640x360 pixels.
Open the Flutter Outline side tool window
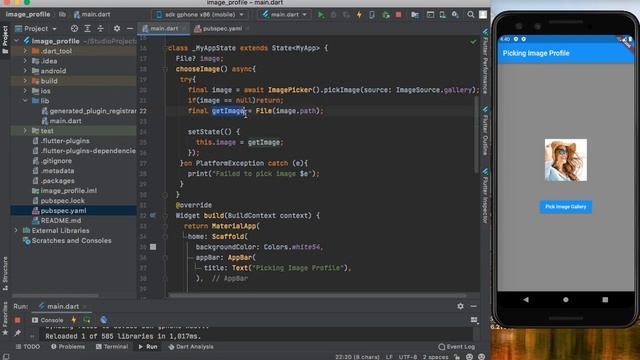tap(485, 131)
